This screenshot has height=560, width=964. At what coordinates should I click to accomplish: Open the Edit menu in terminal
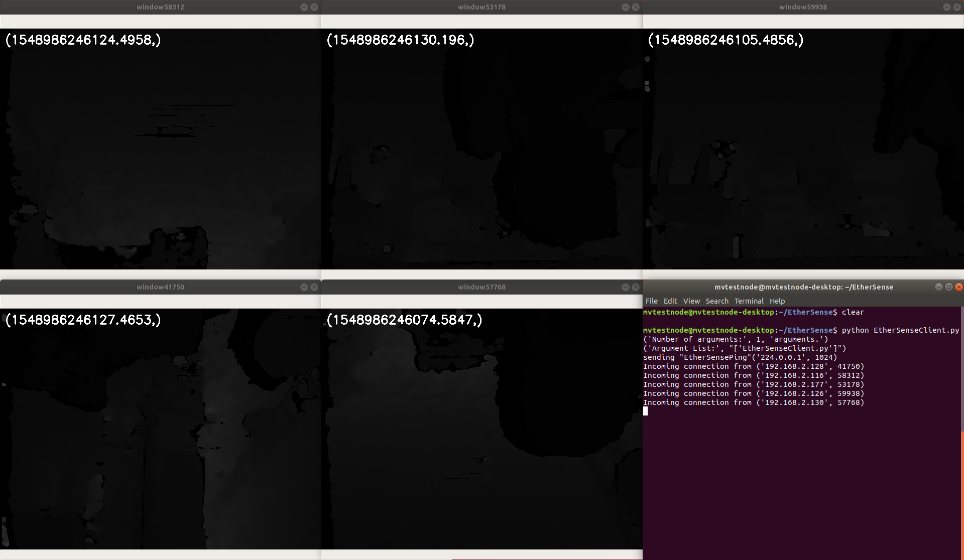[670, 301]
